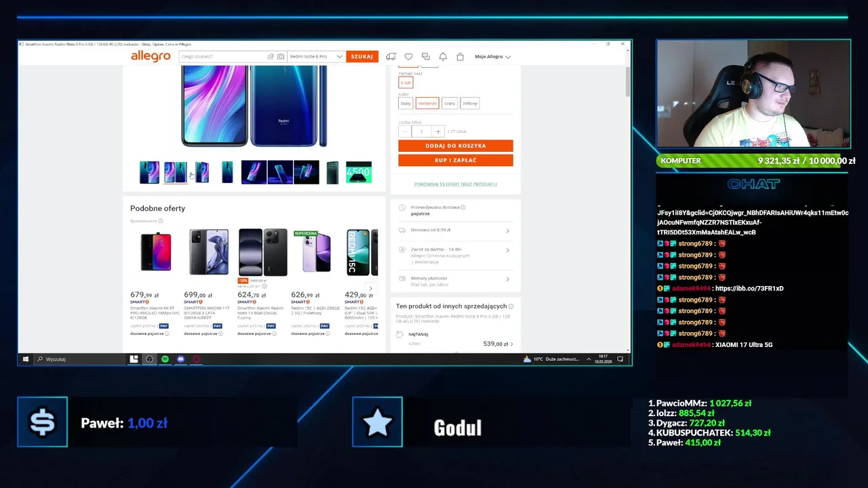Image resolution: width=868 pixels, height=488 pixels.
Task: Select the biały color option
Action: (x=406, y=104)
